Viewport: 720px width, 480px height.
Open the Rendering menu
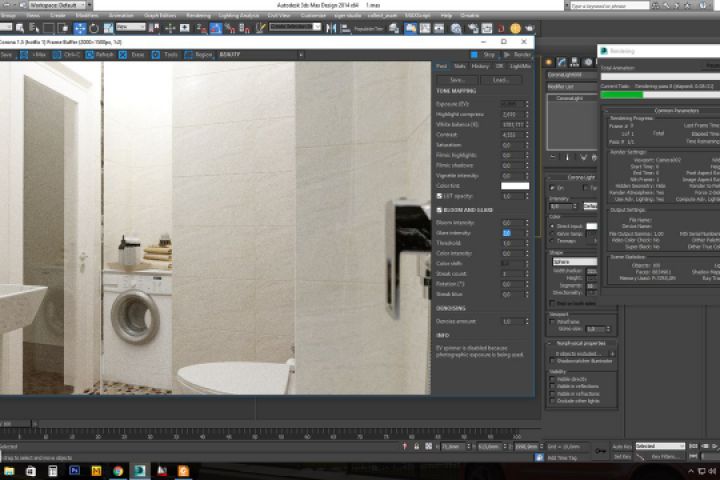[198, 16]
